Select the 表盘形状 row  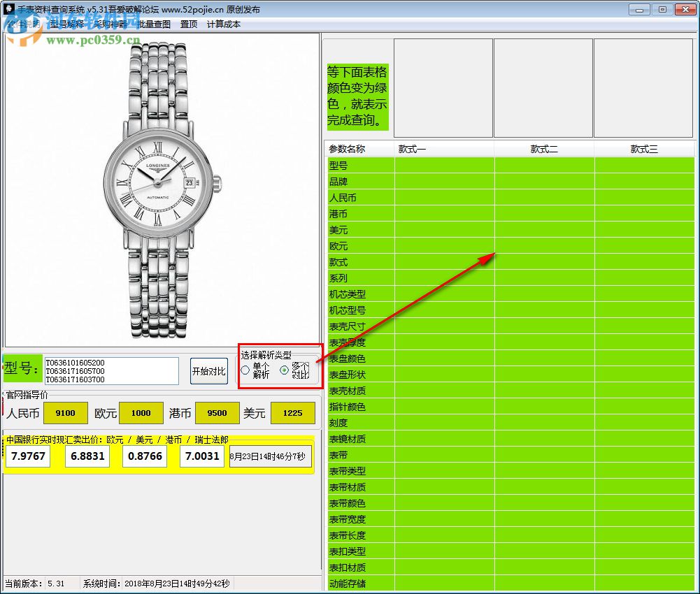511,375
